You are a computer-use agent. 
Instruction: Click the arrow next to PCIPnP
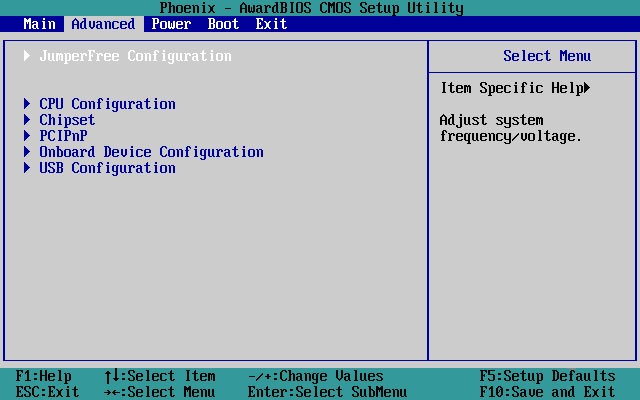[27, 136]
